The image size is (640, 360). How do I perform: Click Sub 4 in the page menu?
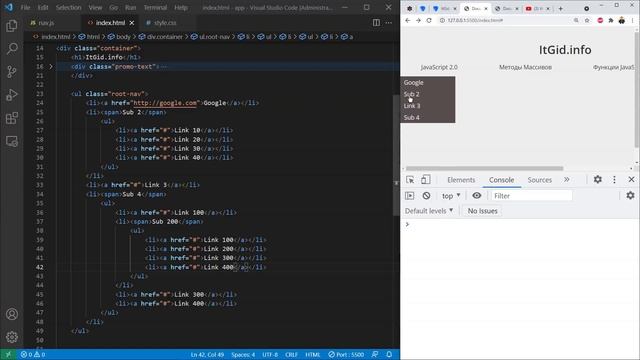pyautogui.click(x=411, y=118)
